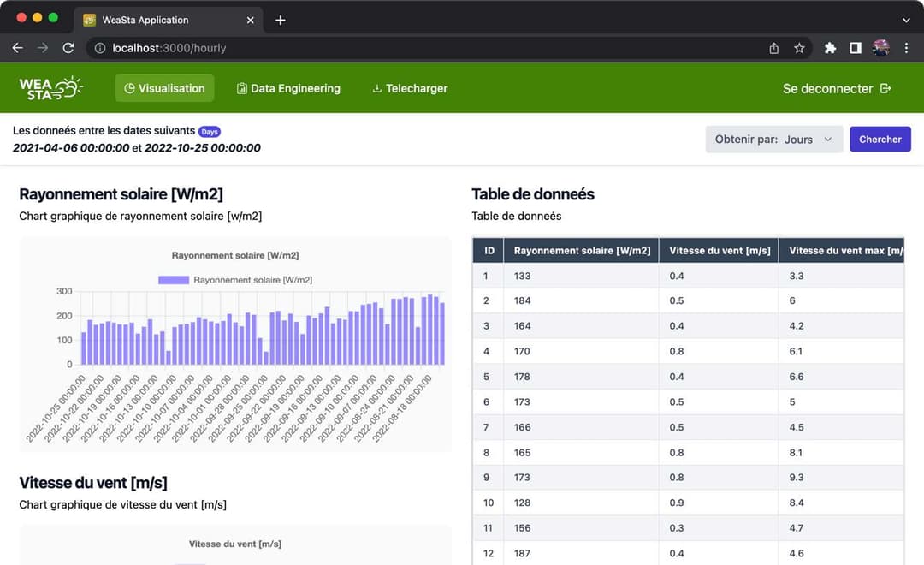
Task: Click the share page icon
Action: pyautogui.click(x=773, y=48)
